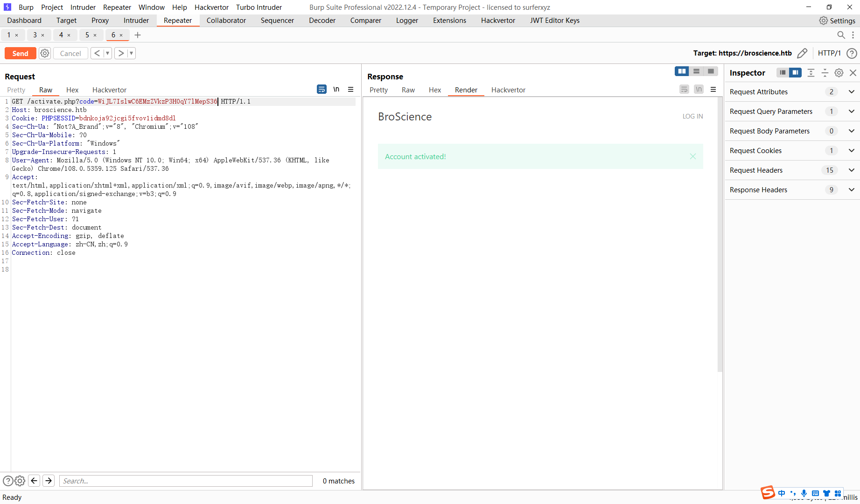Screen dimensions: 860x504
Task: Go to previous request in history
Action: pos(97,53)
